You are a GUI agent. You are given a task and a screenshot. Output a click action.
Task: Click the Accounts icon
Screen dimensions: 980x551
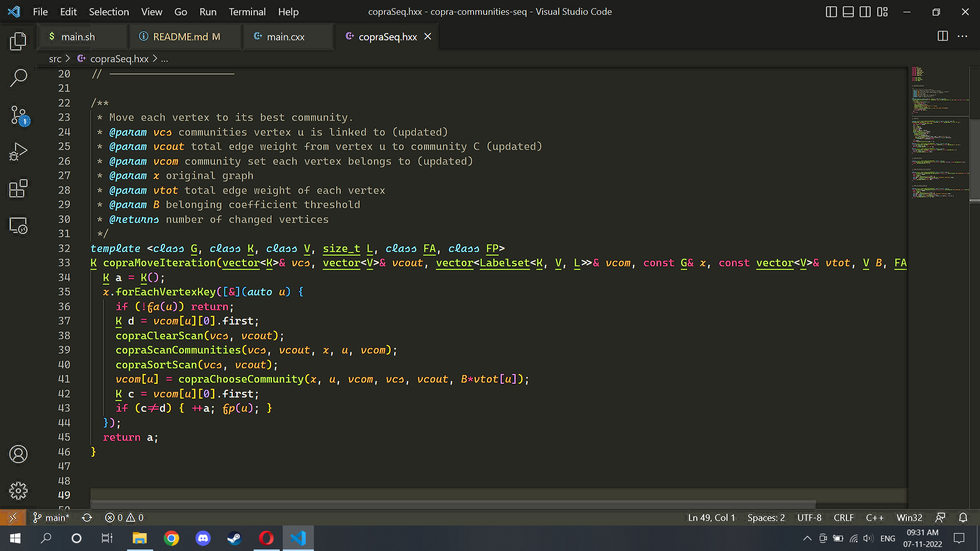point(18,454)
